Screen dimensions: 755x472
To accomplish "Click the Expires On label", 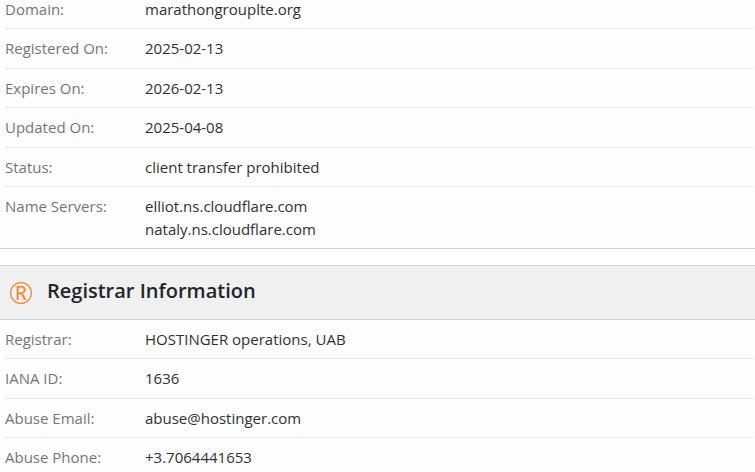I will 45,89.
